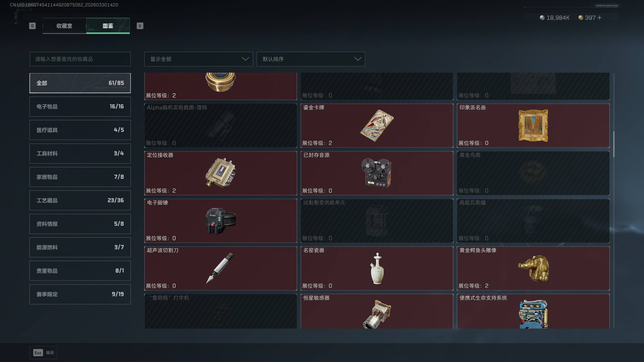Image resolution: width=644 pixels, height=362 pixels.
Task: Click the collection list vertical scrollbar
Action: (614, 144)
